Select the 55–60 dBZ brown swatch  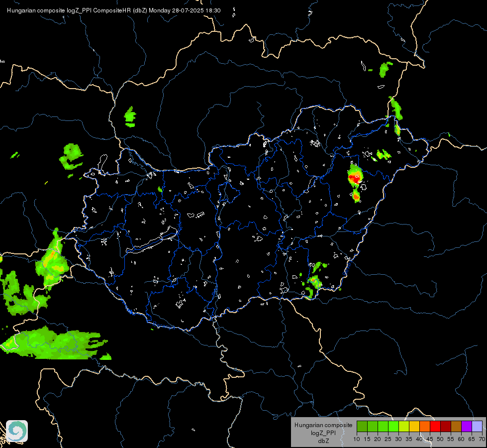(x=456, y=426)
